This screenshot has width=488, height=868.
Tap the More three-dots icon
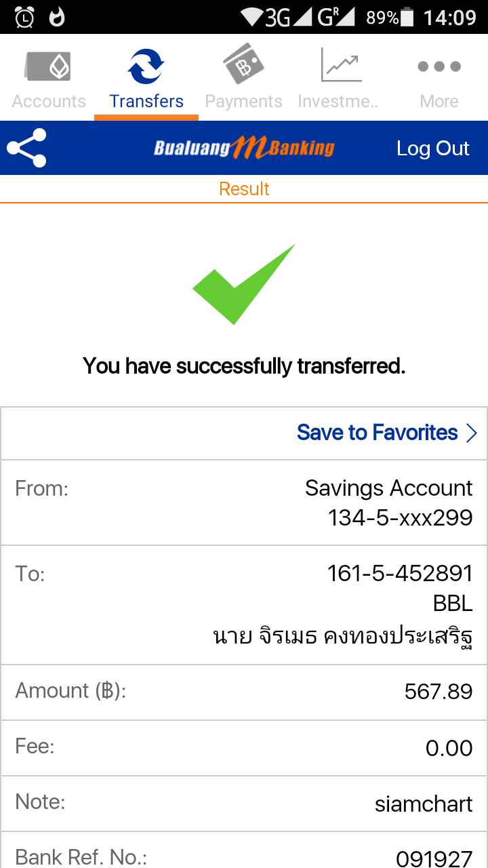439,66
